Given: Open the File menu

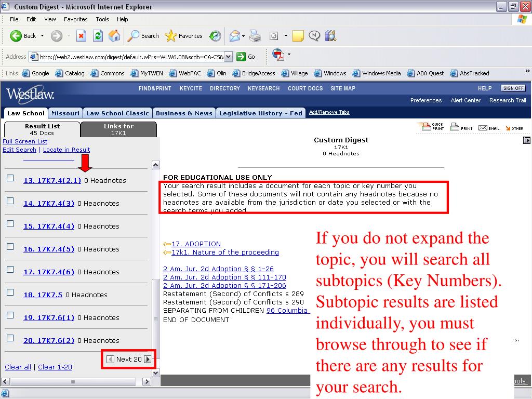Looking at the screenshot, I should coord(14,19).
